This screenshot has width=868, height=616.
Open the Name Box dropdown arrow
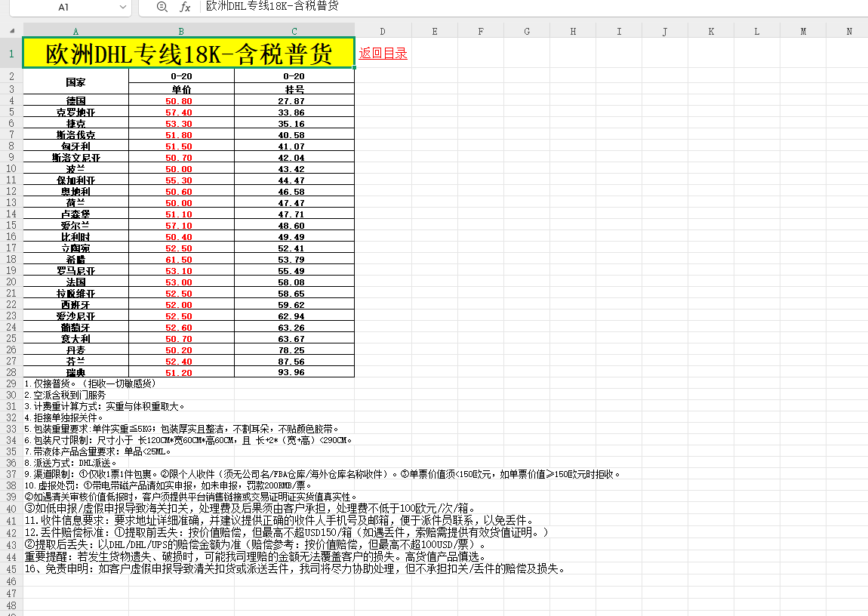[x=122, y=8]
